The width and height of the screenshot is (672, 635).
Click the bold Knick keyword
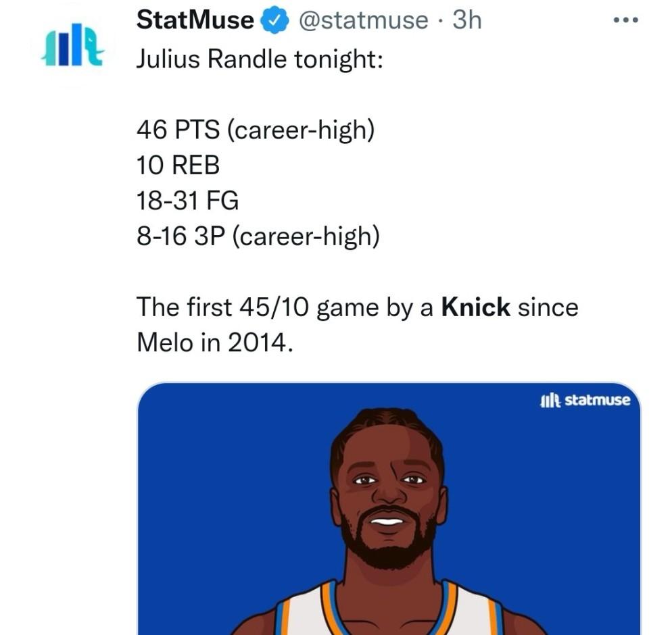[476, 307]
